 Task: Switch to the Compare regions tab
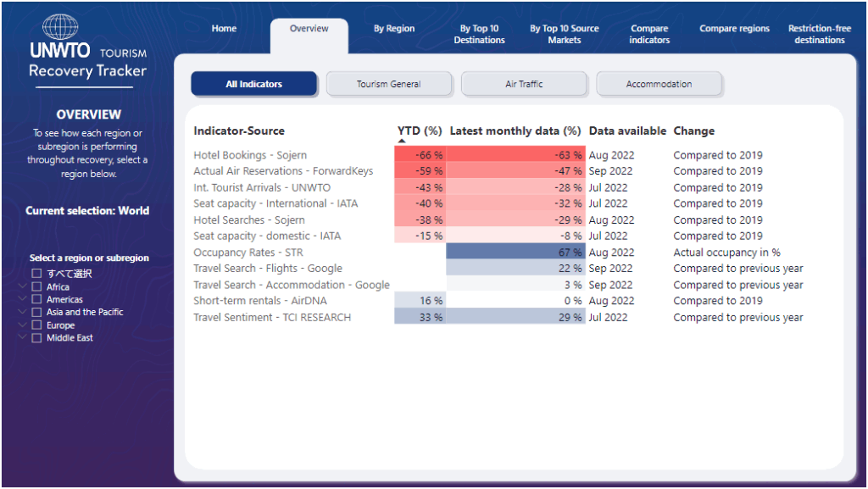click(735, 29)
